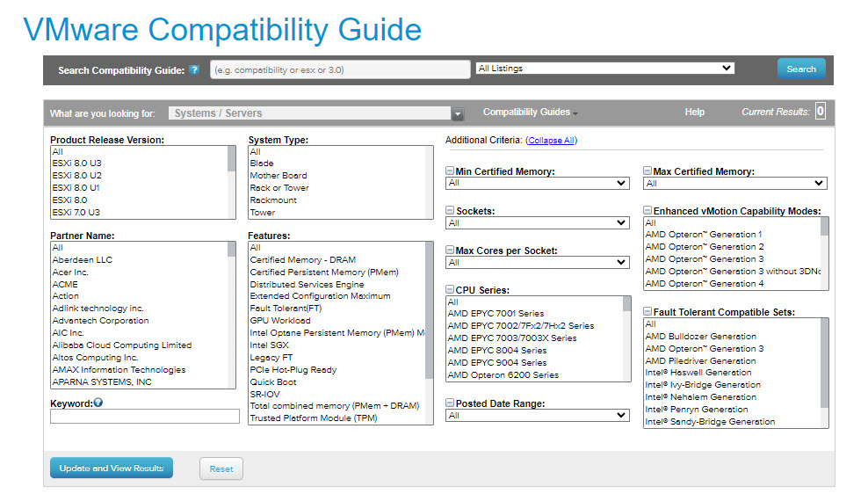The image size is (868, 494).
Task: Open Min Certified Memory dropdown
Action: click(x=537, y=184)
